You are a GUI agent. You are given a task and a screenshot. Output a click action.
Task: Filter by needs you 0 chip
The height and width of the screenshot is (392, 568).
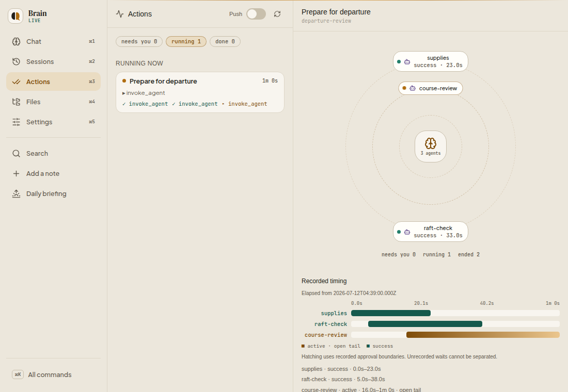139,42
